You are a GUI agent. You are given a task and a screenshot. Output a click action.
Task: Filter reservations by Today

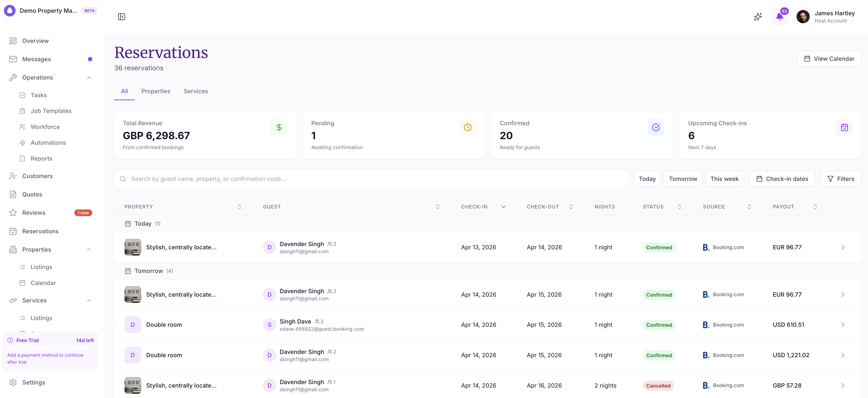click(647, 179)
